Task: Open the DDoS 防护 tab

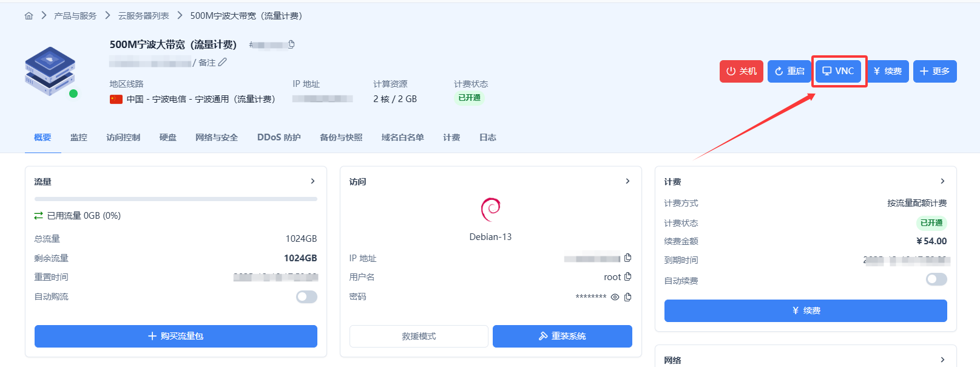Action: click(x=279, y=137)
